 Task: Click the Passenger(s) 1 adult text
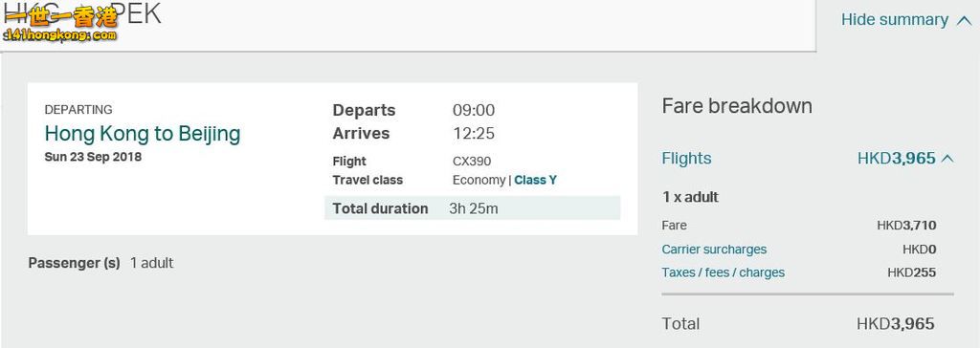click(100, 263)
